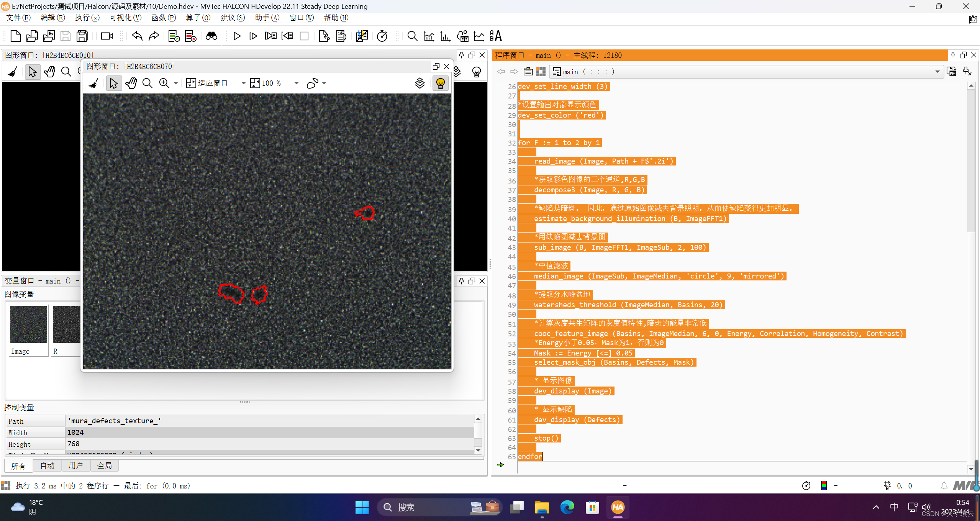
Task: Click the camera image acquisition icon
Action: point(107,36)
